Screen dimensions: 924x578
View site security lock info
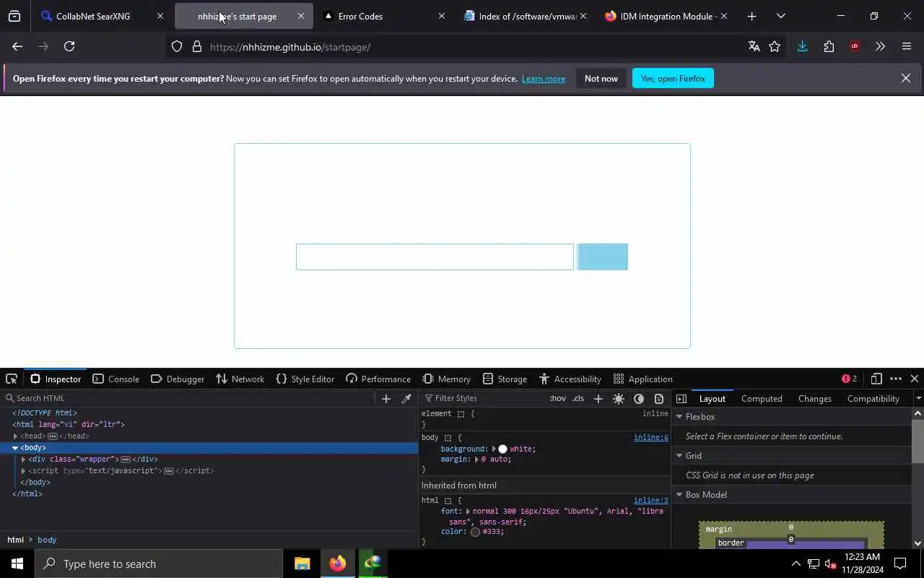196,46
